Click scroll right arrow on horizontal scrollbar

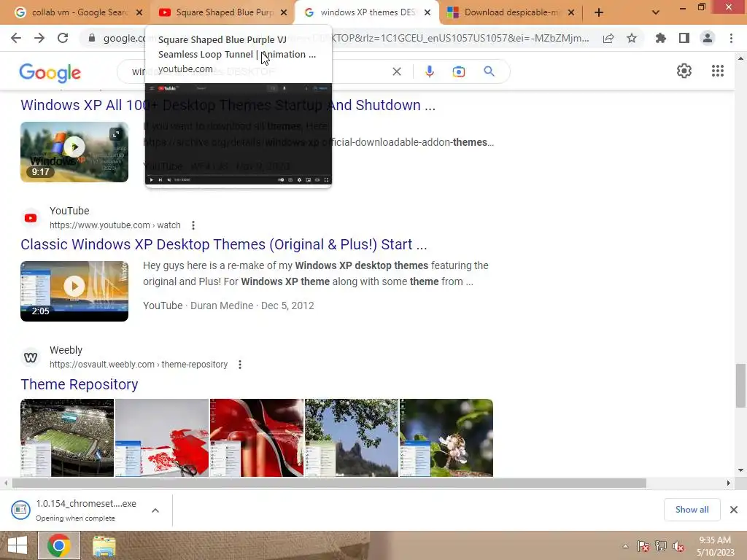tap(729, 483)
